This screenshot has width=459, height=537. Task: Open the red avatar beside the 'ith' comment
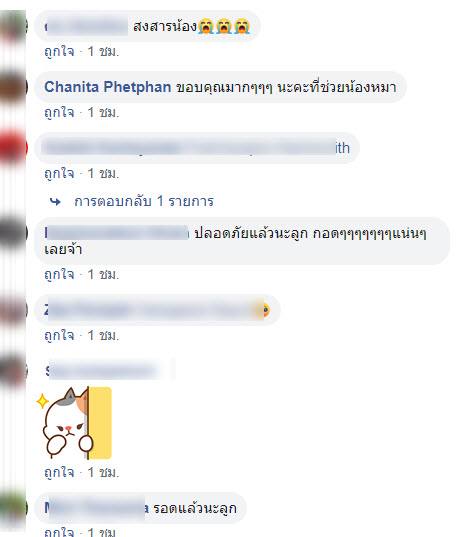(13, 148)
